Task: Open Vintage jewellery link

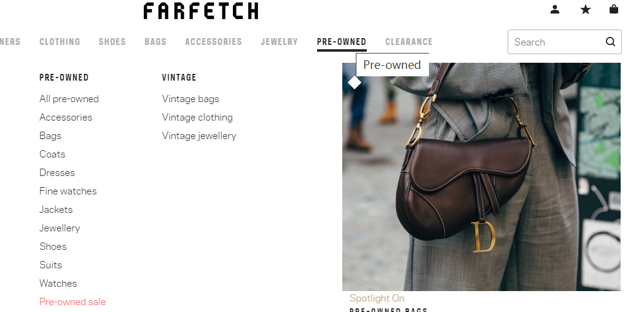Action: (x=199, y=135)
